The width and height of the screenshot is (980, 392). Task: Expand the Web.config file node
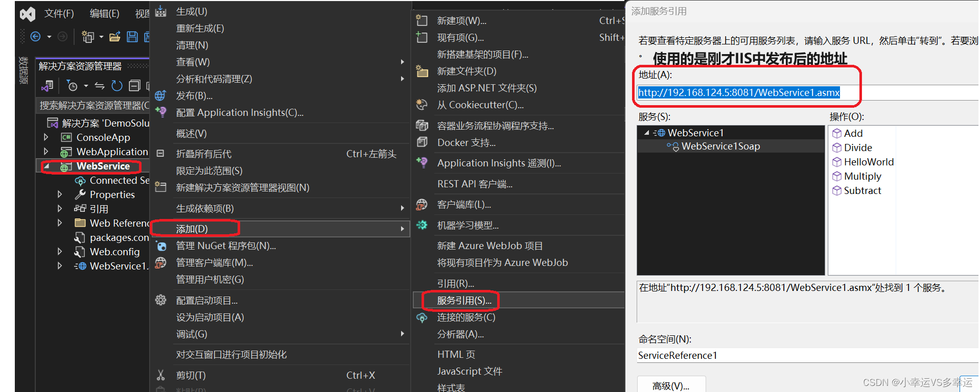pyautogui.click(x=60, y=252)
